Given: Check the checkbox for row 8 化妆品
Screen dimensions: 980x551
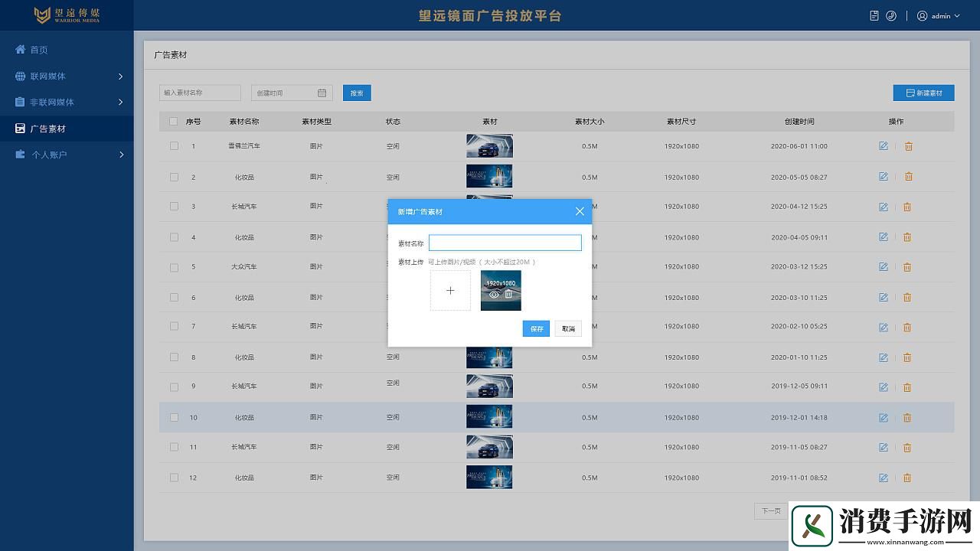Looking at the screenshot, I should [174, 357].
